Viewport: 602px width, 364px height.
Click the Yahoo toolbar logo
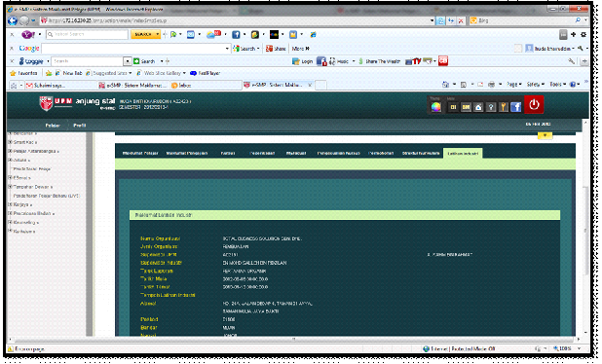(x=28, y=34)
